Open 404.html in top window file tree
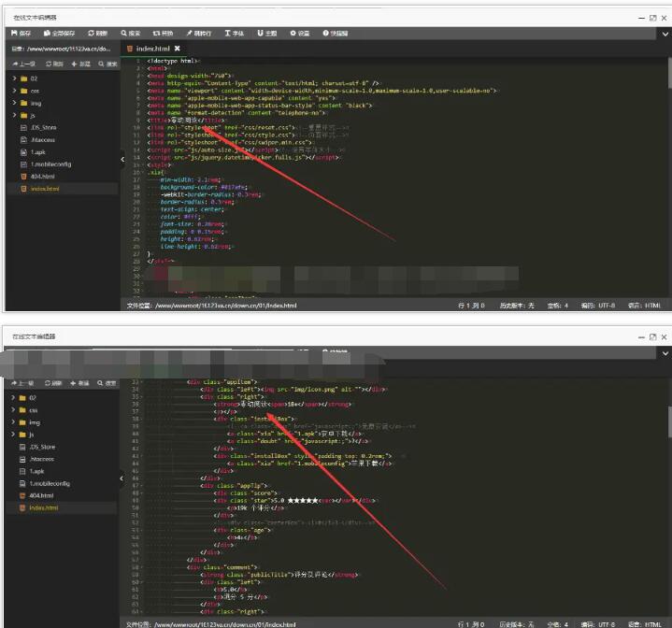This screenshot has width=672, height=628. pos(42,176)
